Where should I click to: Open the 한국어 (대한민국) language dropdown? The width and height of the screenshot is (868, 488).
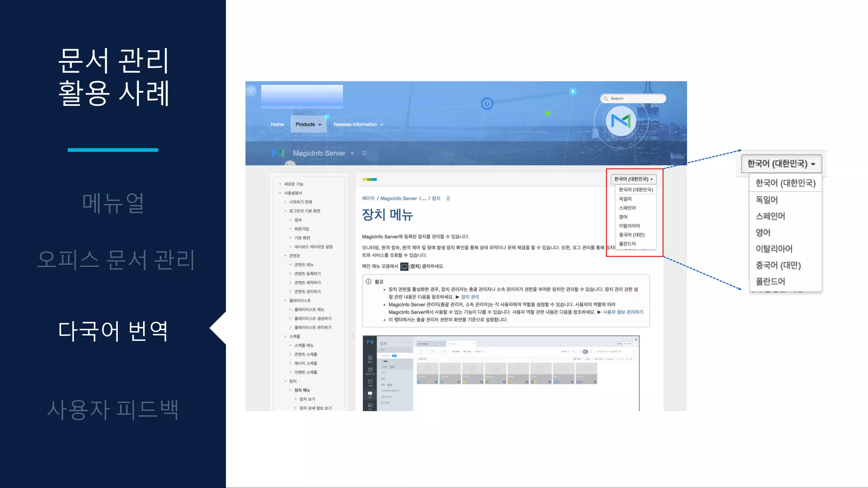pyautogui.click(x=633, y=179)
